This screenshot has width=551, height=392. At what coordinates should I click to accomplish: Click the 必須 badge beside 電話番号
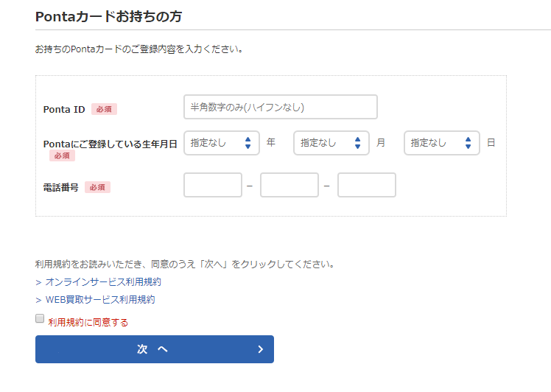coord(97,187)
